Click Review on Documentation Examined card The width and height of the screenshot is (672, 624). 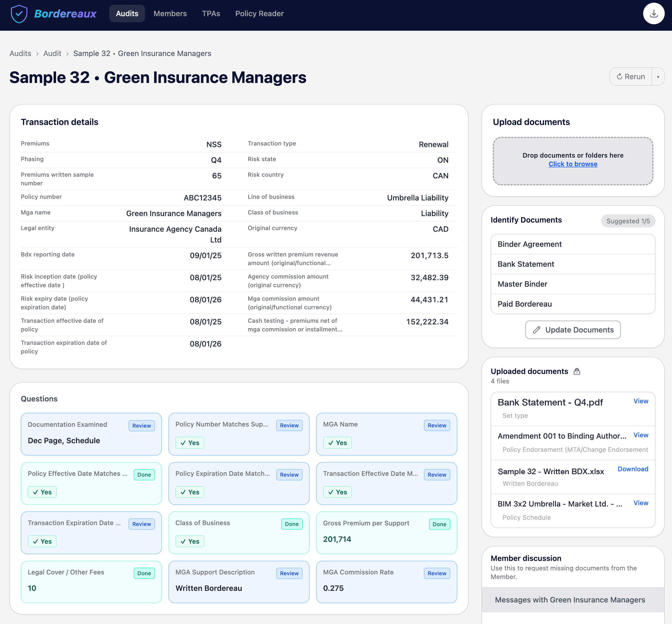click(x=141, y=426)
